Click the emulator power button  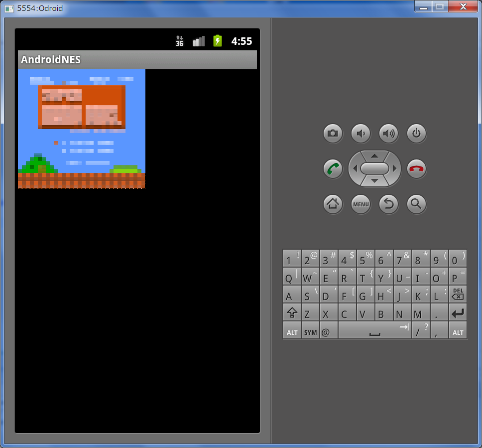pyautogui.click(x=416, y=133)
